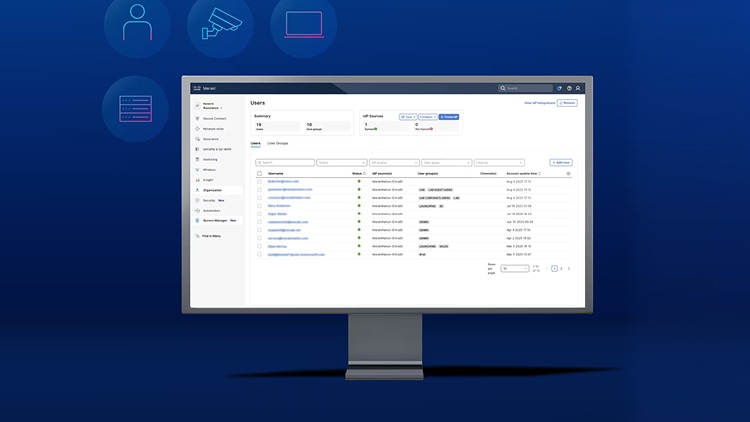Select the Mary Anderson row checkbox
The image size is (750, 422).
(x=259, y=206)
